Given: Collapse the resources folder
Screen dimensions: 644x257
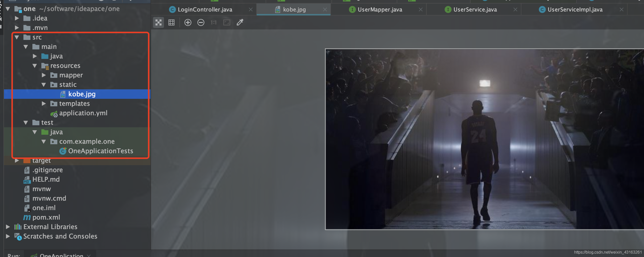Looking at the screenshot, I should tap(35, 66).
